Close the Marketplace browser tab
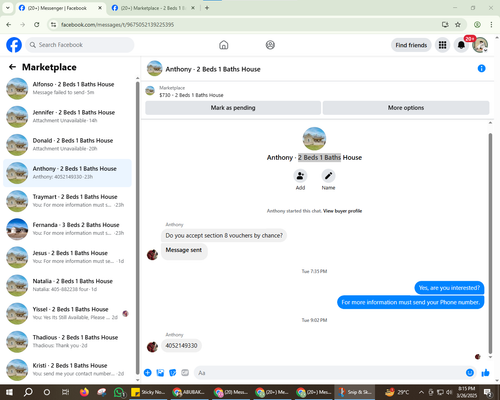This screenshot has width=500, height=400. point(193,8)
